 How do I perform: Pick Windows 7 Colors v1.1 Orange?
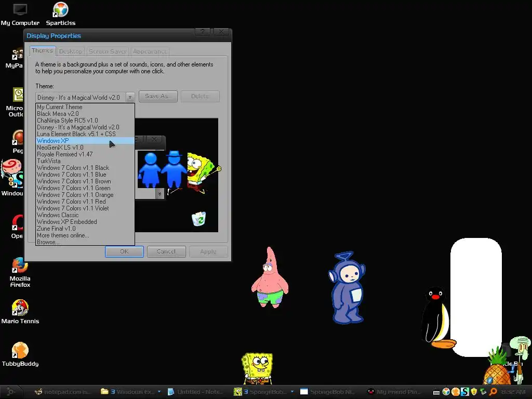[85, 195]
